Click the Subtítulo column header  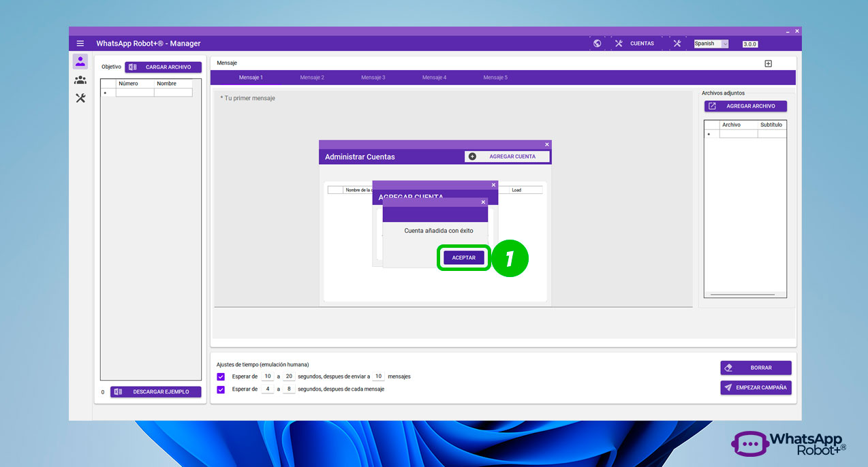pyautogui.click(x=772, y=125)
